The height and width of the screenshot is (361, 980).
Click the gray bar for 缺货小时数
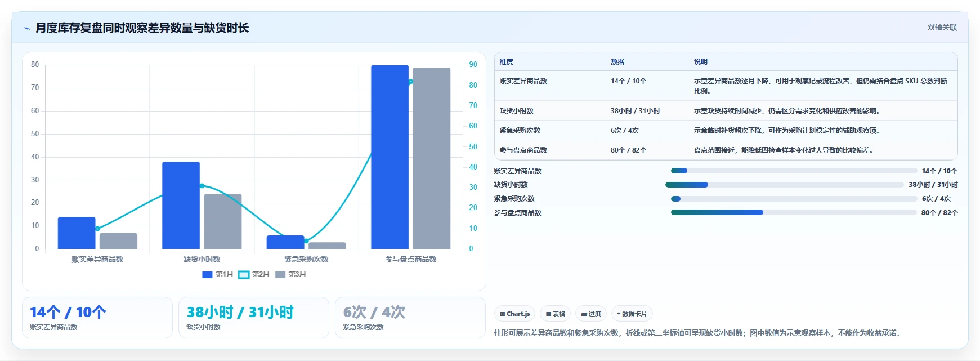pyautogui.click(x=223, y=221)
